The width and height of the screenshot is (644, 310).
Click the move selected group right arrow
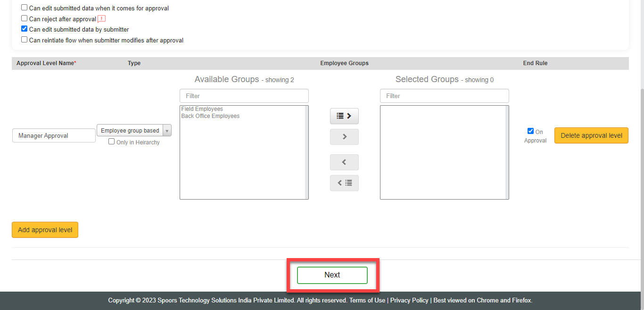344,137
